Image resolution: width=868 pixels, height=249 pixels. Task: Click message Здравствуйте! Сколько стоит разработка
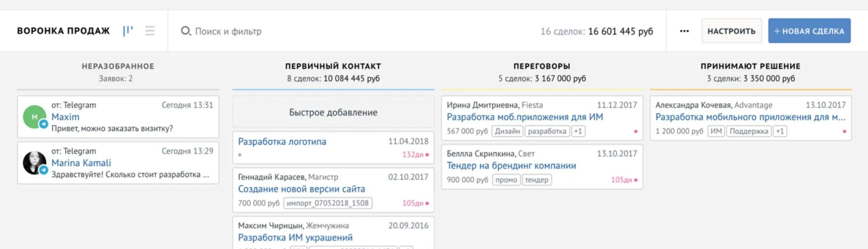[x=130, y=174]
